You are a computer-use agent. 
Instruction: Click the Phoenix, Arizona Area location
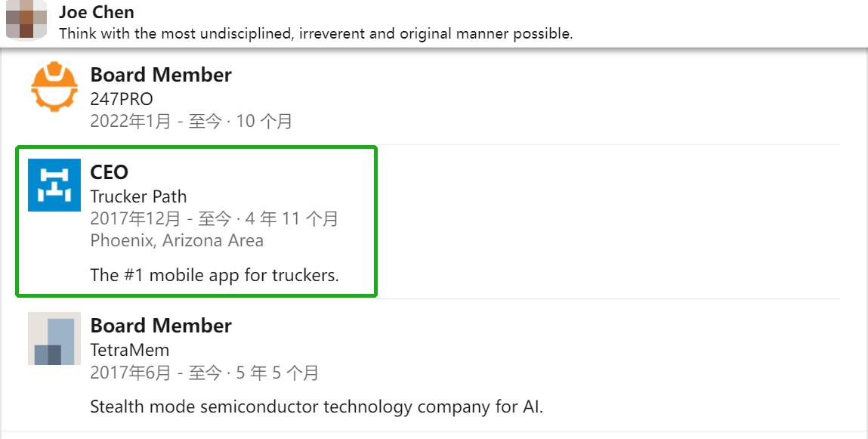point(177,241)
